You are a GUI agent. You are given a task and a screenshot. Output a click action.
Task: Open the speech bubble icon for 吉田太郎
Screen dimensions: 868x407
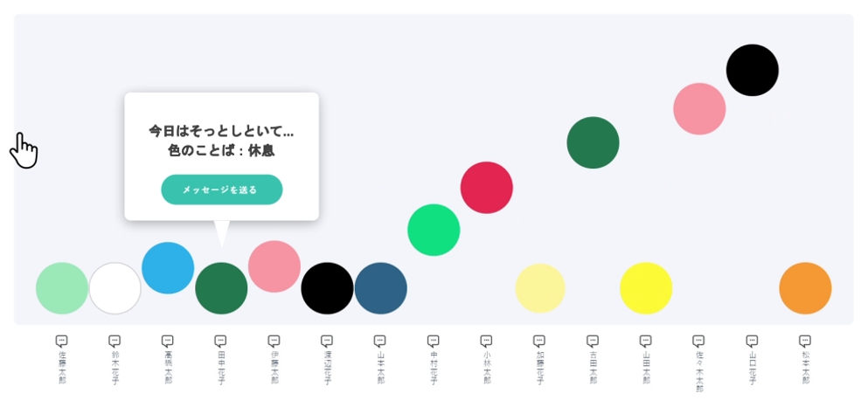593,341
